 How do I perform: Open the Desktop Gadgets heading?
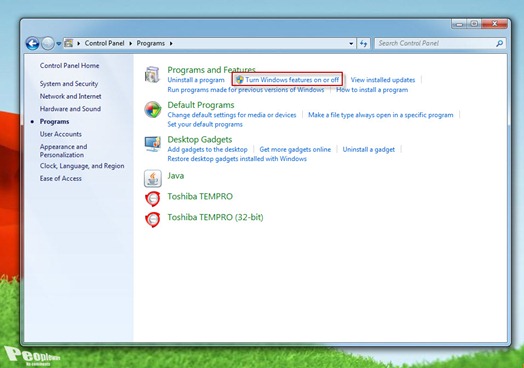coord(200,139)
